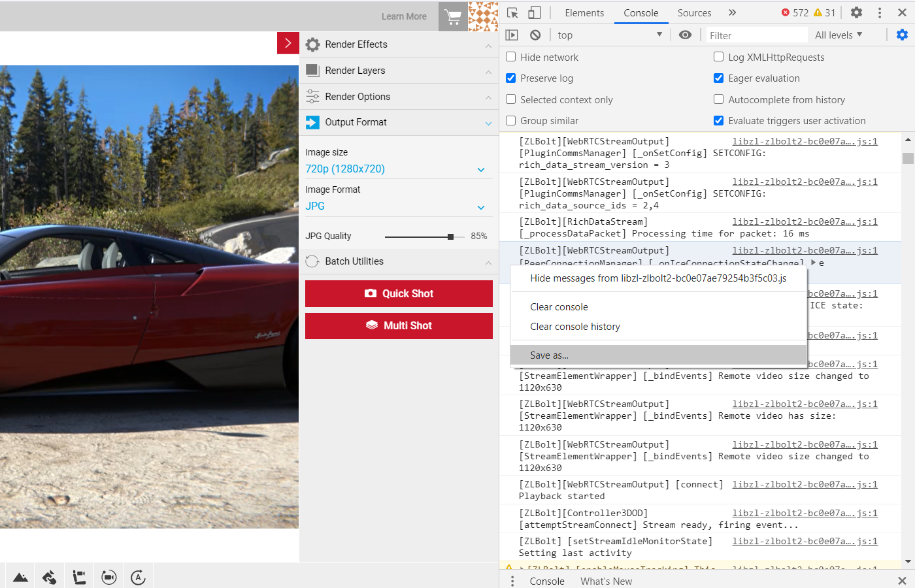Switch to the Sources tab
This screenshot has height=588, width=915.
pyautogui.click(x=694, y=12)
